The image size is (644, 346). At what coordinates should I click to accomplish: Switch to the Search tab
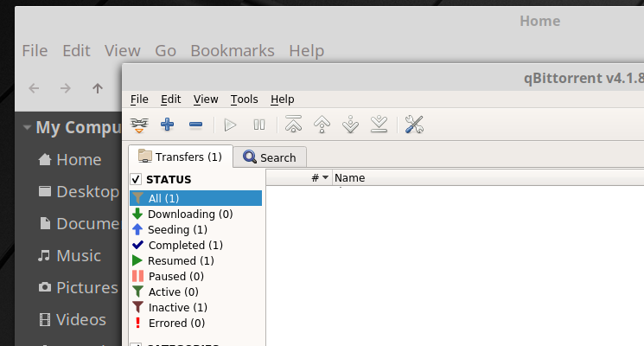click(270, 157)
